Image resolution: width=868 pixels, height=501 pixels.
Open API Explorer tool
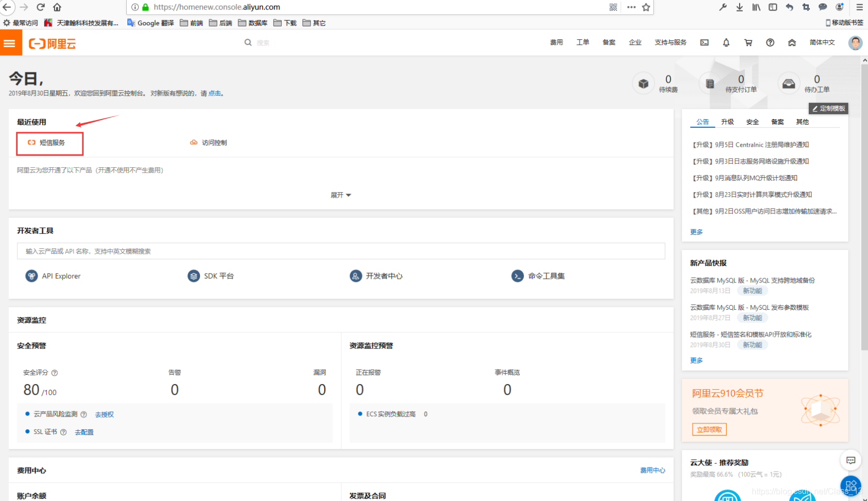[53, 276]
